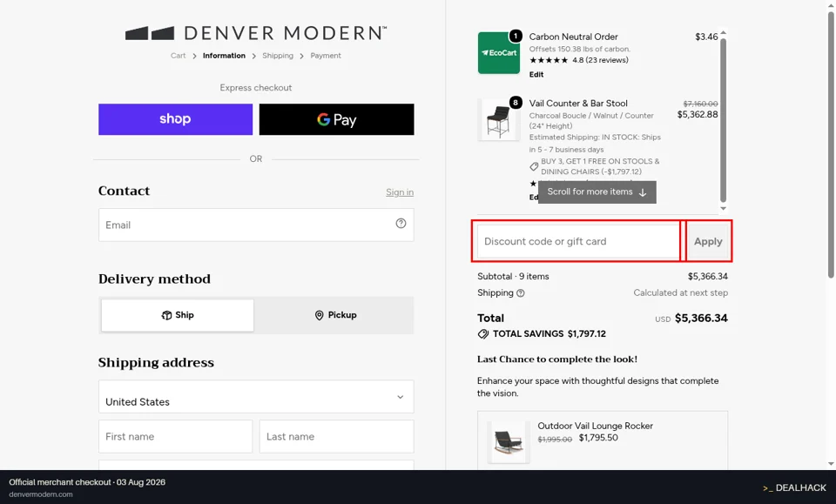Focus the Email input field

[x=256, y=225]
